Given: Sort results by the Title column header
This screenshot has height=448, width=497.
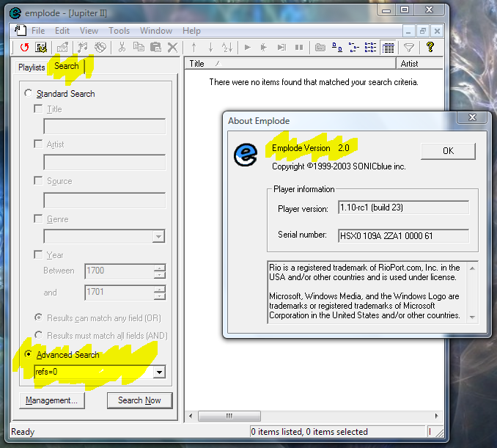Looking at the screenshot, I should [290, 63].
